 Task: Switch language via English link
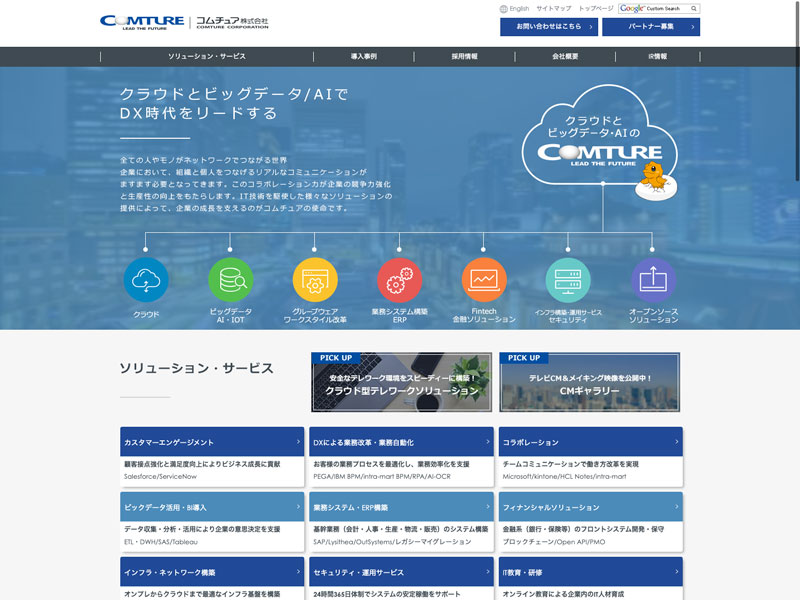[x=518, y=8]
